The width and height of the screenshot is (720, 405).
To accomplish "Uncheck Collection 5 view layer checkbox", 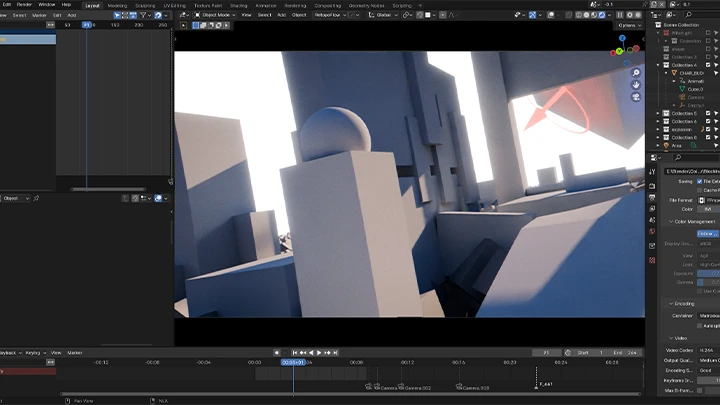I will click(708, 113).
